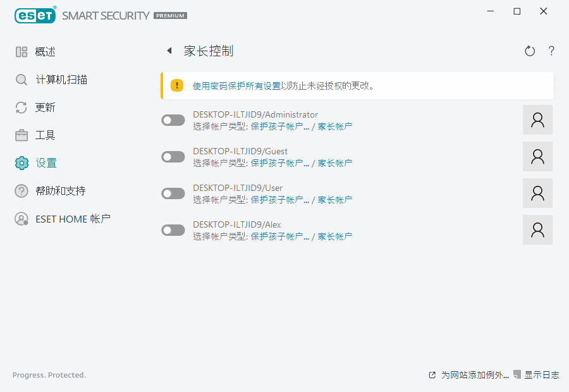The height and width of the screenshot is (392, 569).
Task: Click the Alex account avatar icon
Action: click(537, 230)
